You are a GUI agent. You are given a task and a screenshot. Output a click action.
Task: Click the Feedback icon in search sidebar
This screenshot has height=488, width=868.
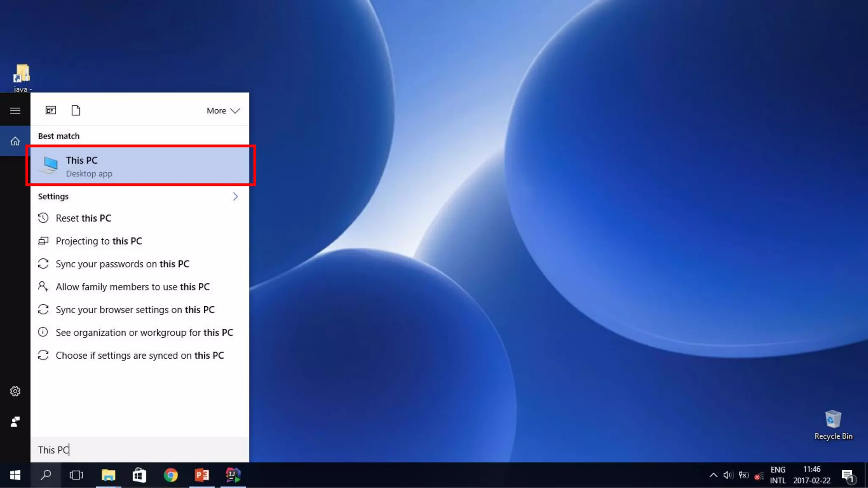pos(15,421)
